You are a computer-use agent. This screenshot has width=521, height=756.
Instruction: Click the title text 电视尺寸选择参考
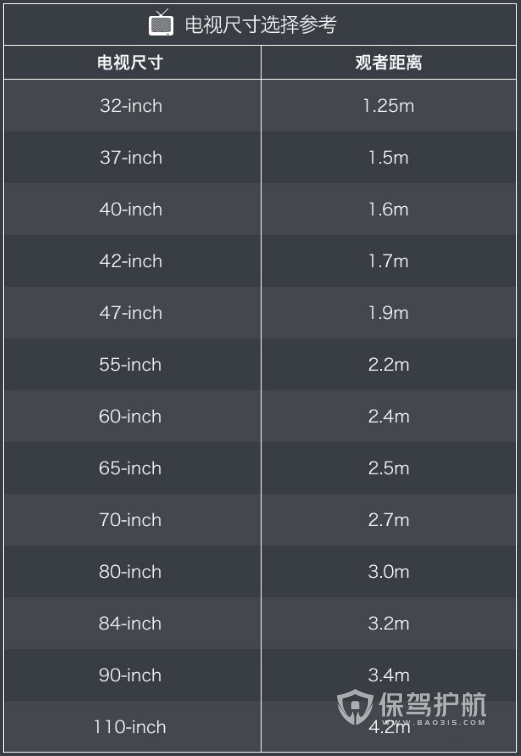tap(260, 25)
